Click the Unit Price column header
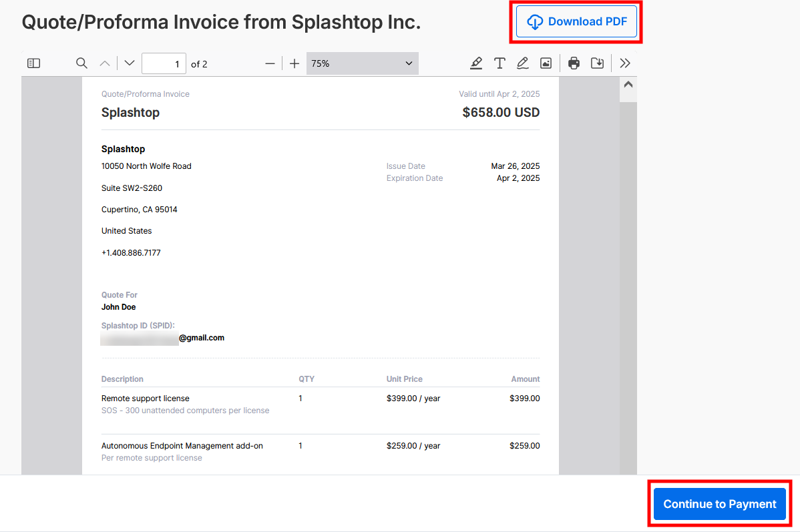Screen dimensions: 800x532 tap(405, 379)
